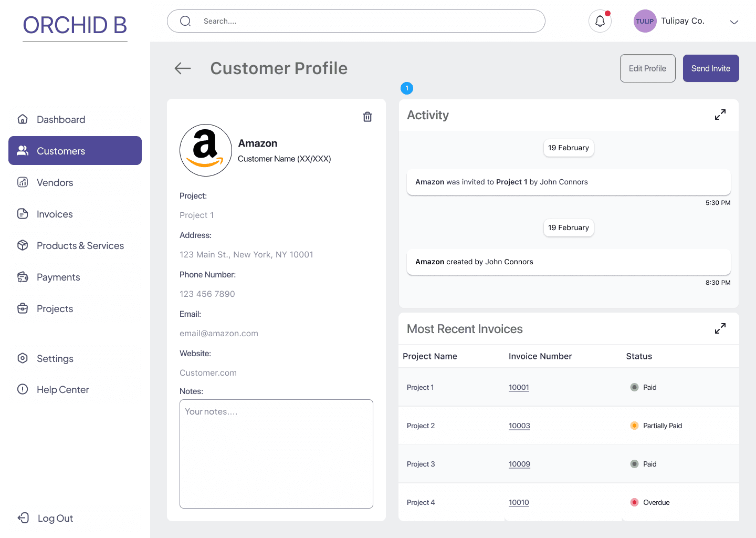
Task: Click 'Project 1' under the Project field
Action: 197,215
